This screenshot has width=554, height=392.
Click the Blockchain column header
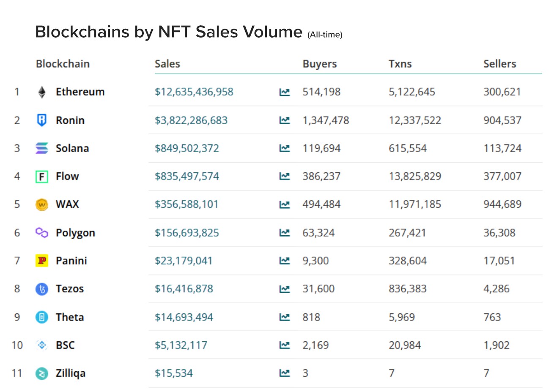63,64
